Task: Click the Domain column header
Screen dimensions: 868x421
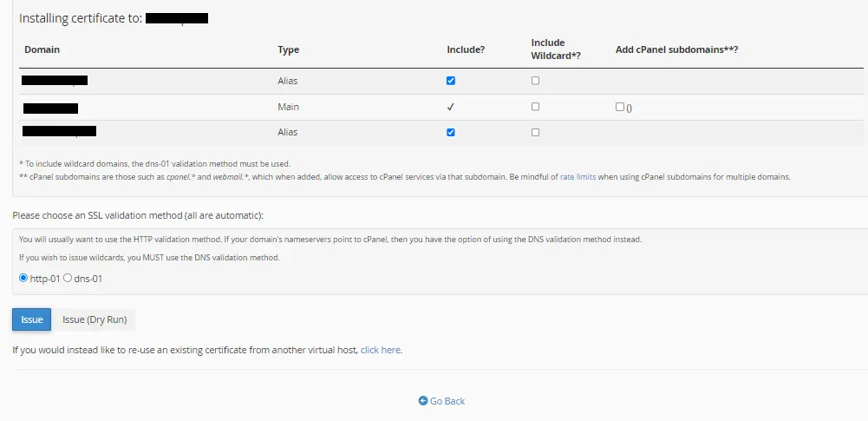Action: tap(42, 49)
